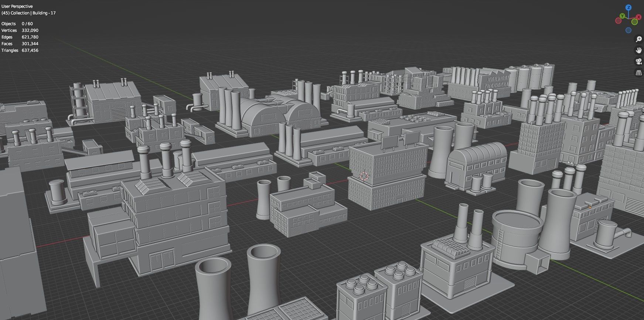Click the green Y axis gizmo handle
Image resolution: width=644 pixels, height=320 pixels.
point(622,16)
